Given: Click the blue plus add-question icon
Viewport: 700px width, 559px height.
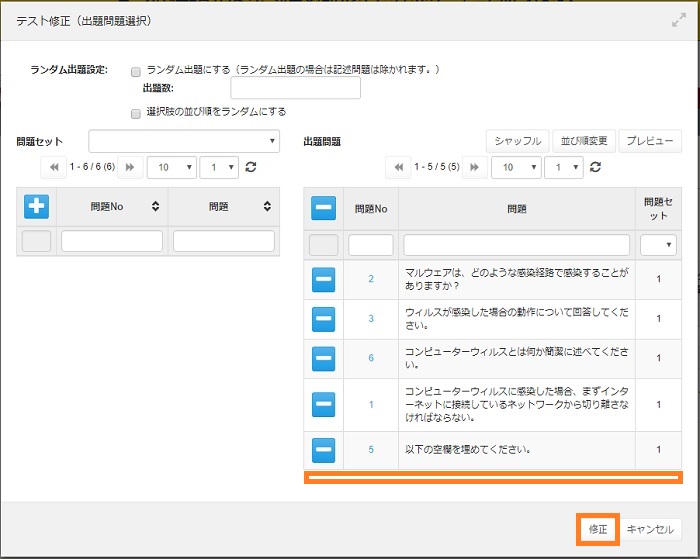Looking at the screenshot, I should (36, 206).
